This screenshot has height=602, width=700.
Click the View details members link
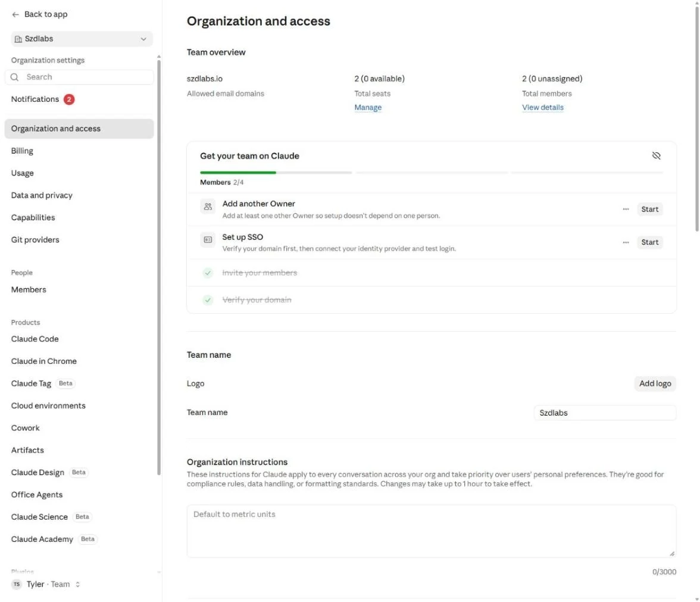coord(542,108)
